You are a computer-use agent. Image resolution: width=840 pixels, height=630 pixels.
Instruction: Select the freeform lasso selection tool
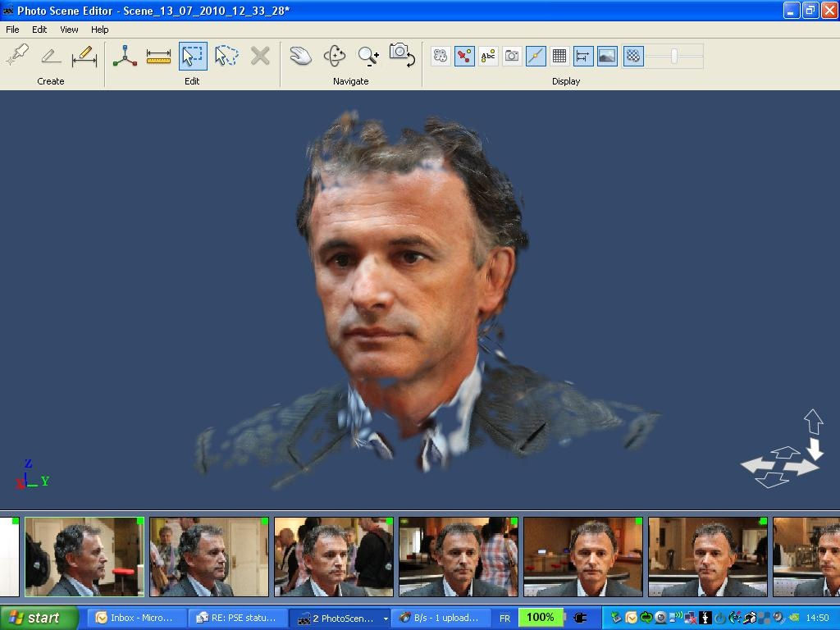(x=226, y=56)
